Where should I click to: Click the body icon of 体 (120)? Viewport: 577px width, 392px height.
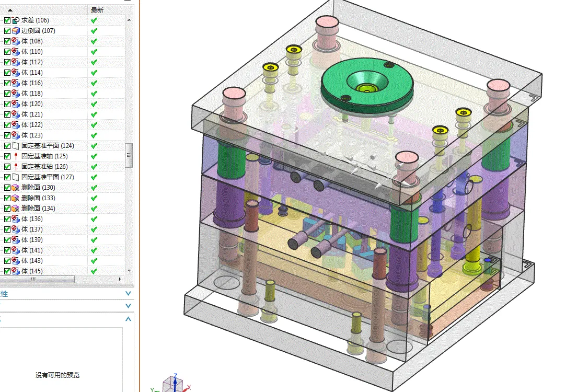point(16,104)
